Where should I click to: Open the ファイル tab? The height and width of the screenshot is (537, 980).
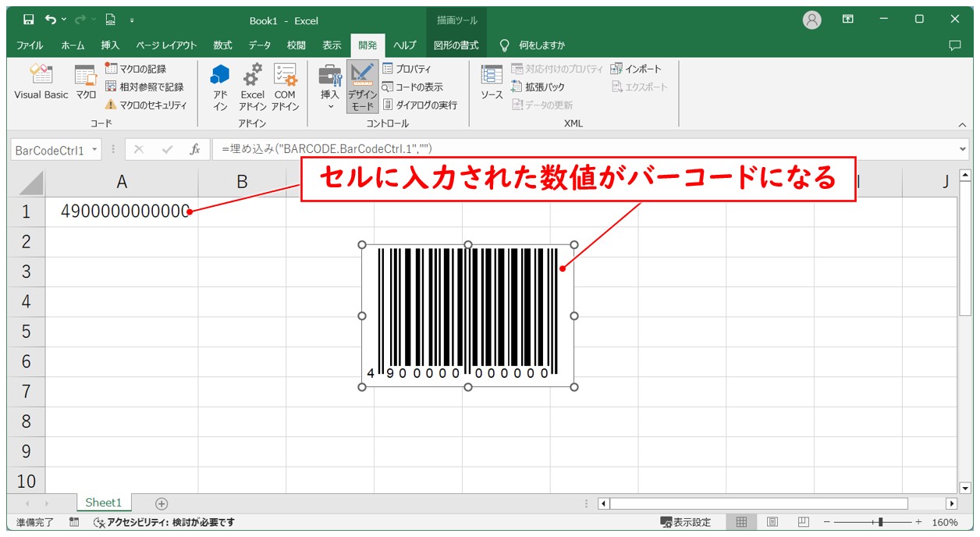[30, 45]
